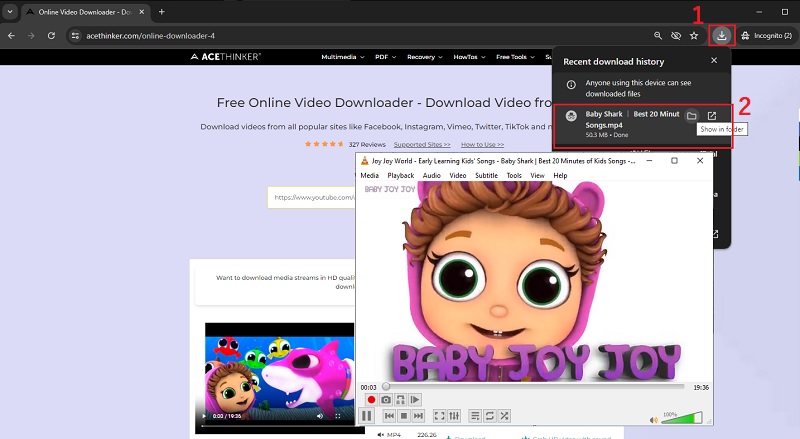Click VLC elapsed time 00:03

click(x=368, y=387)
